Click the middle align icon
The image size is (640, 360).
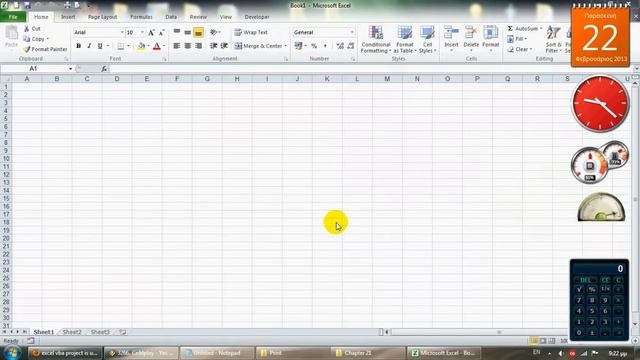tap(187, 32)
